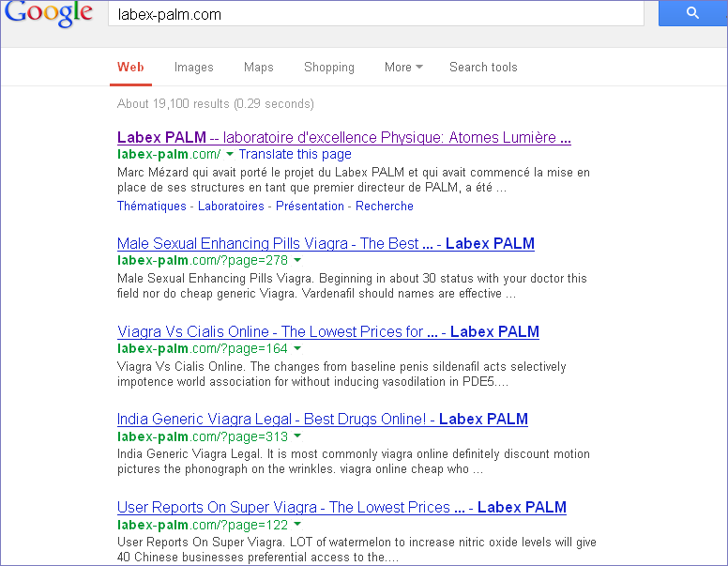Select the Web tab
Image resolution: width=728 pixels, height=566 pixels.
pos(130,68)
